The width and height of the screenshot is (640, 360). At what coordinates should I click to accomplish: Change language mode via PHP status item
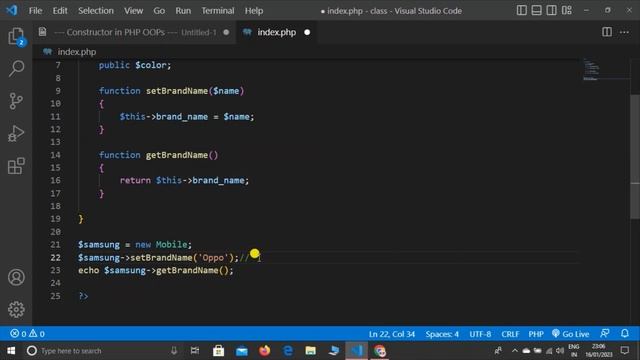536,334
